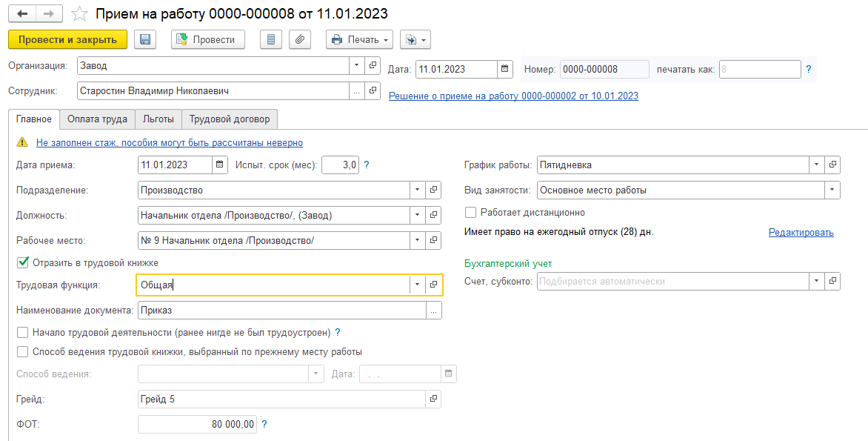Image resolution: width=868 pixels, height=441 pixels.
Task: Open the Грейд field open-form icon
Action: (433, 399)
